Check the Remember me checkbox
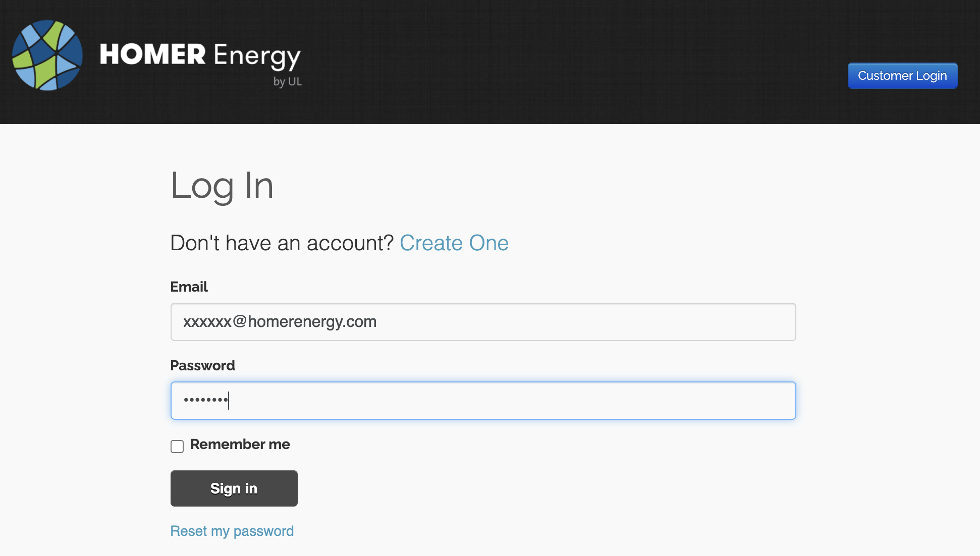980x556 pixels. 177,446
